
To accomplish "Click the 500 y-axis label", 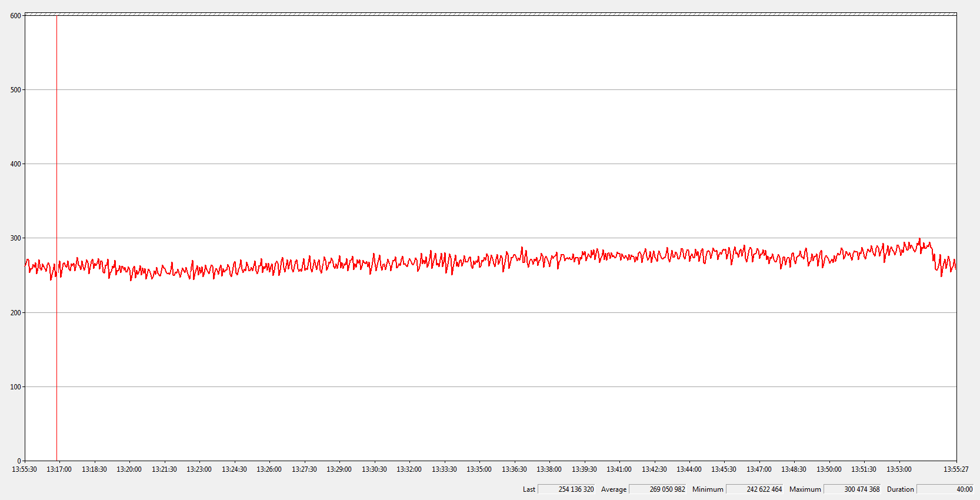I will 15,90.
